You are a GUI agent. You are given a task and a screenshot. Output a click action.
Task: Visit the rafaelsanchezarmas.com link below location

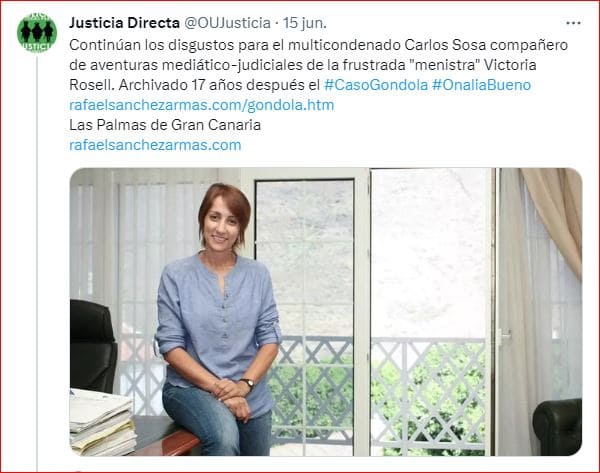(155, 145)
